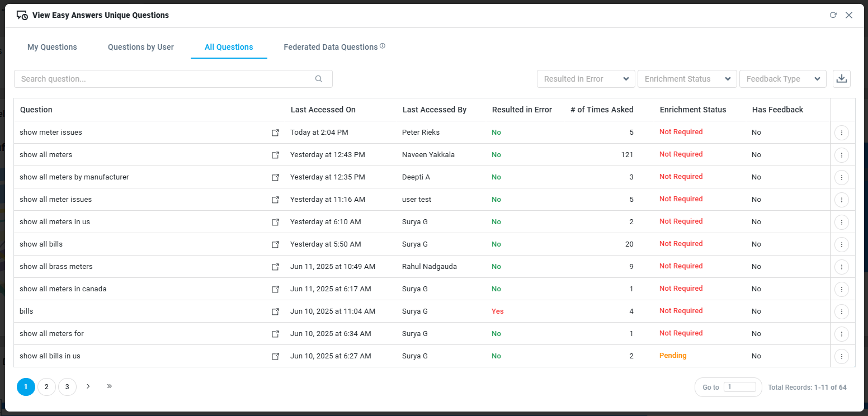
Task: Click the next page arrow
Action: (88, 386)
